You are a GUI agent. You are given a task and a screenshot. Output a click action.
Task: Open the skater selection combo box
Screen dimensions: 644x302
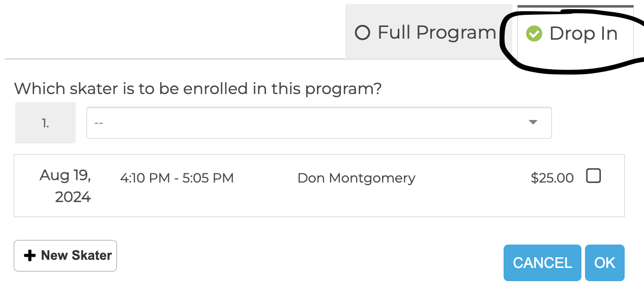(x=319, y=123)
